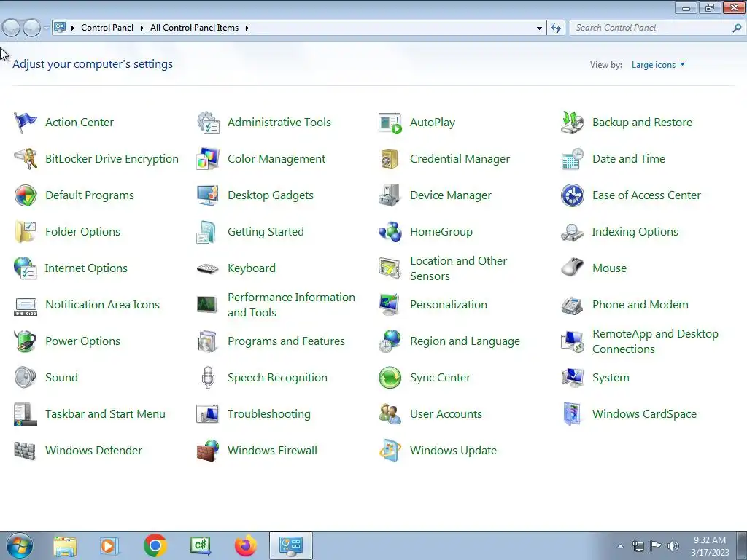Click the Forward navigation button

click(x=31, y=28)
